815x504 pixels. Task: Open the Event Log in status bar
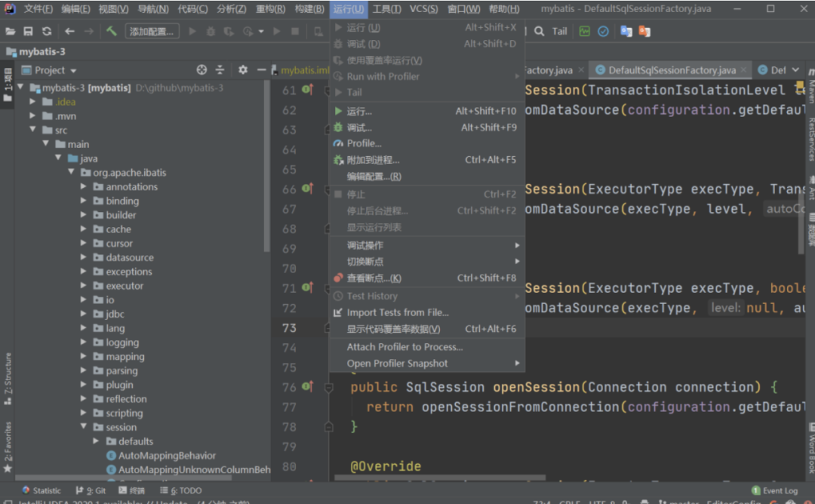pyautogui.click(x=774, y=490)
